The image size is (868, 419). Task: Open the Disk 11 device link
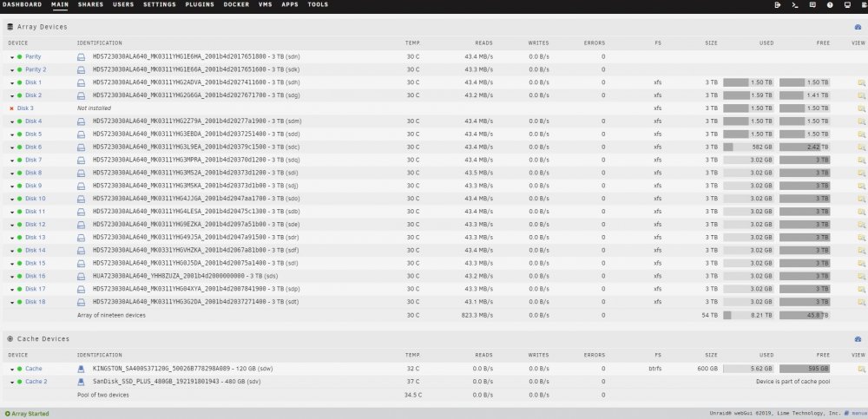(x=36, y=212)
